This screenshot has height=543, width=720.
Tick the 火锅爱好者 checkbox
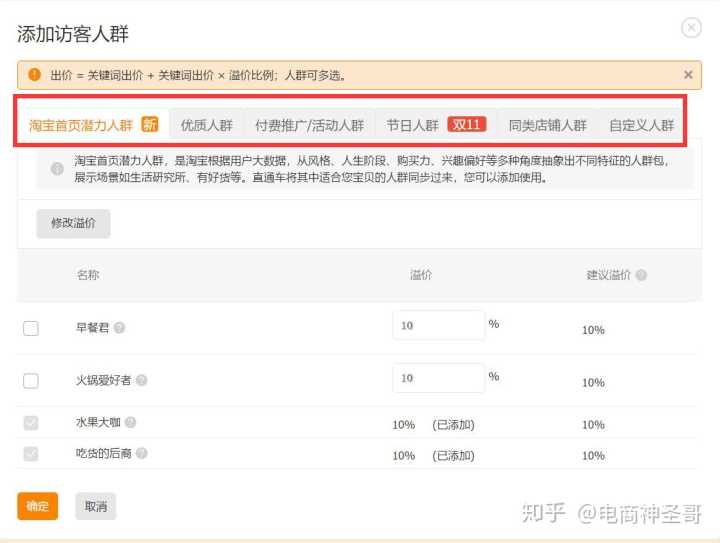[x=31, y=381]
